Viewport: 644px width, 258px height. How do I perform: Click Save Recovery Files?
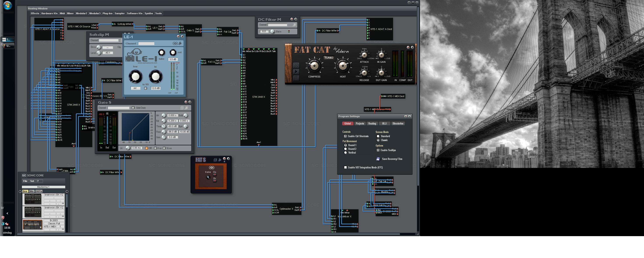point(390,159)
